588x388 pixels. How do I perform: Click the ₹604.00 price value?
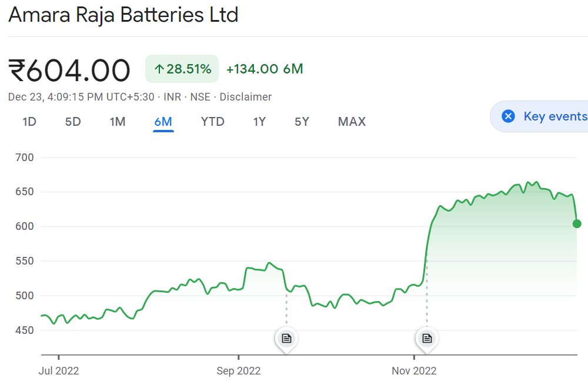69,71
